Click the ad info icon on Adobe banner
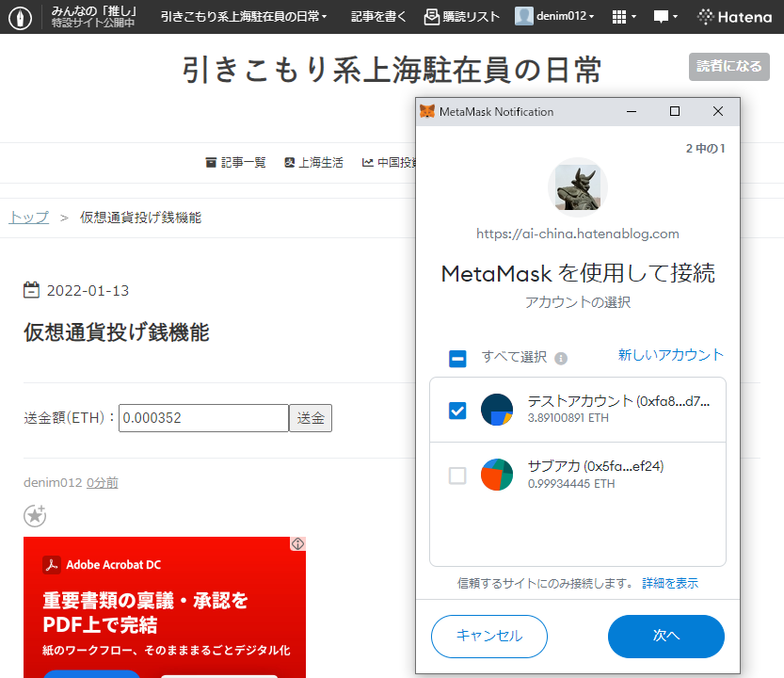Image resolution: width=784 pixels, height=678 pixels. [298, 544]
